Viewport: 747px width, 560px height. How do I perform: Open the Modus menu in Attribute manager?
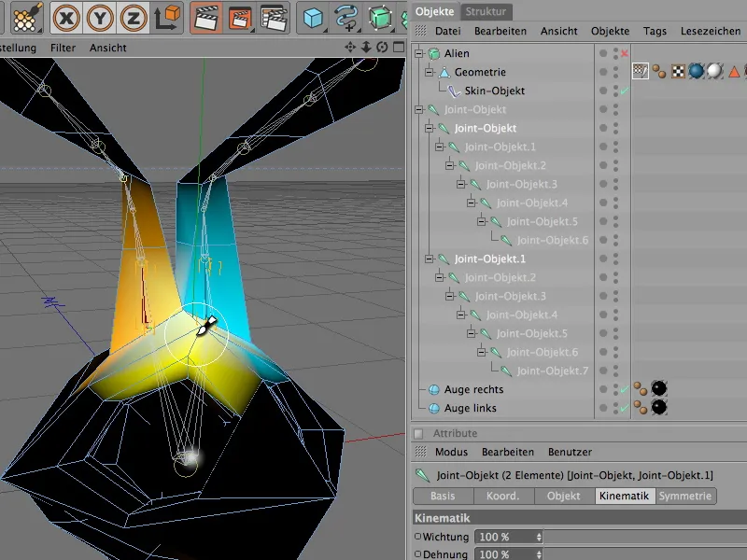(x=451, y=452)
